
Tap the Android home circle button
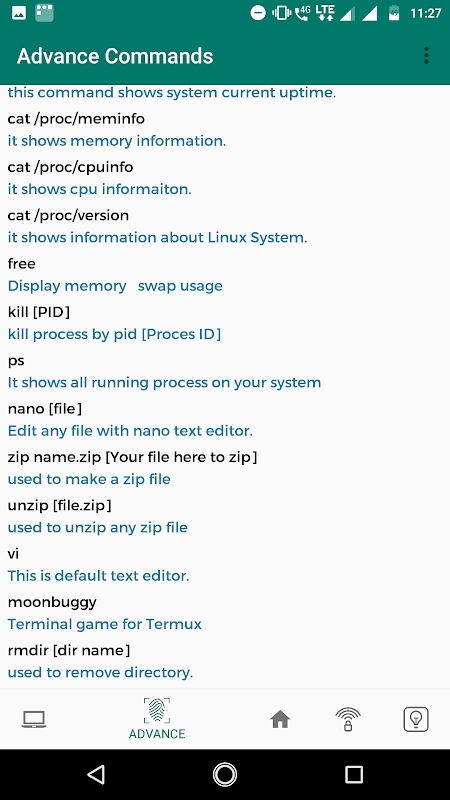point(225,774)
